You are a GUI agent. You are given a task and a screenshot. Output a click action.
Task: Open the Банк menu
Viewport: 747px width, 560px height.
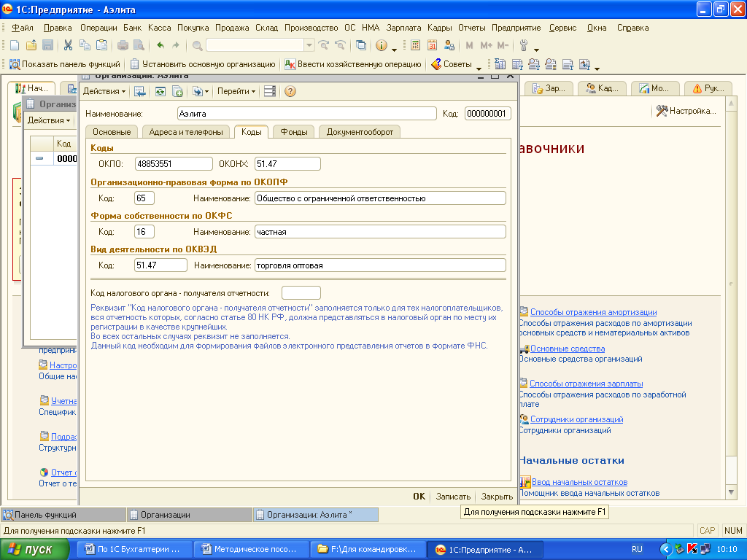coord(133,28)
